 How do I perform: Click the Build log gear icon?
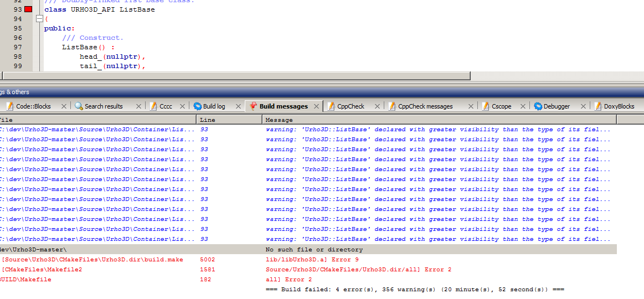(198, 106)
